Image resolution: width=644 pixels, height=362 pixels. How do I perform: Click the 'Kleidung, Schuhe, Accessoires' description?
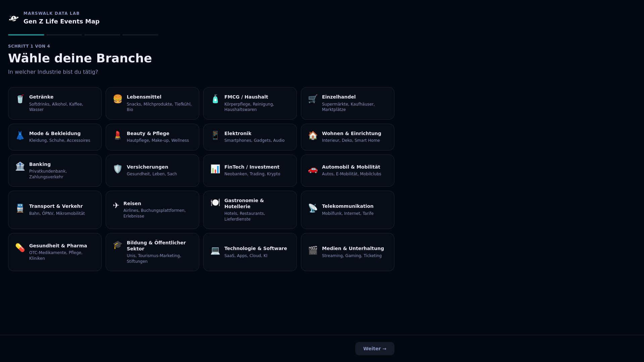click(x=60, y=140)
